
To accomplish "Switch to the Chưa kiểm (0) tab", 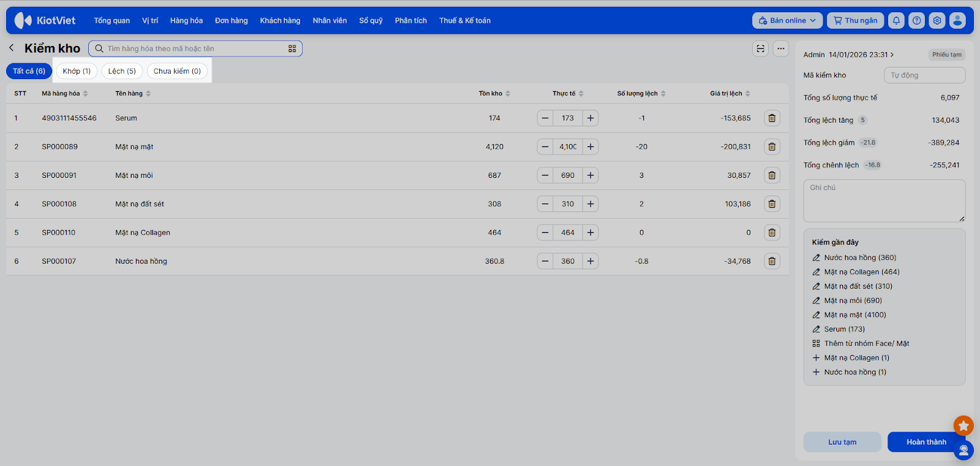I will (177, 71).
